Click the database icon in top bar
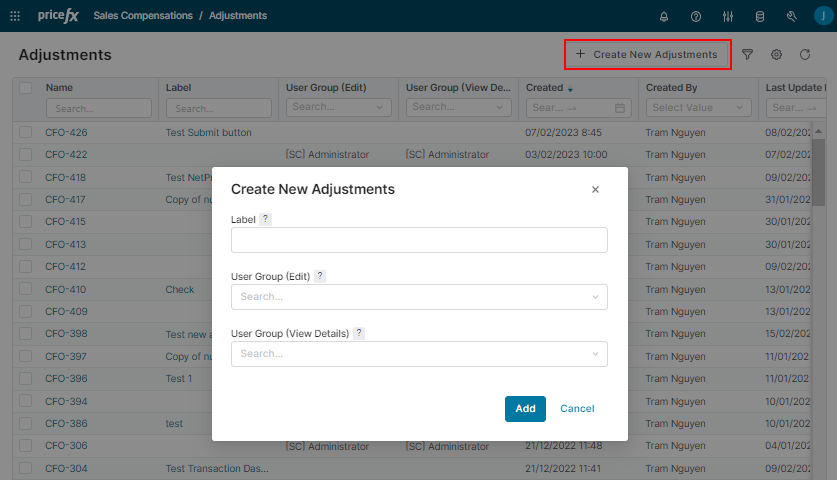 point(759,16)
